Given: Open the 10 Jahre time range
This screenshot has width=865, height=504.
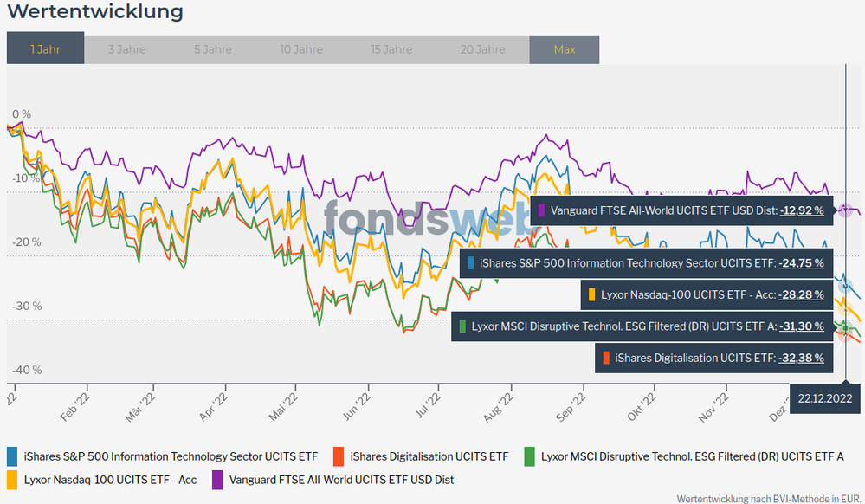Looking at the screenshot, I should tap(302, 49).
